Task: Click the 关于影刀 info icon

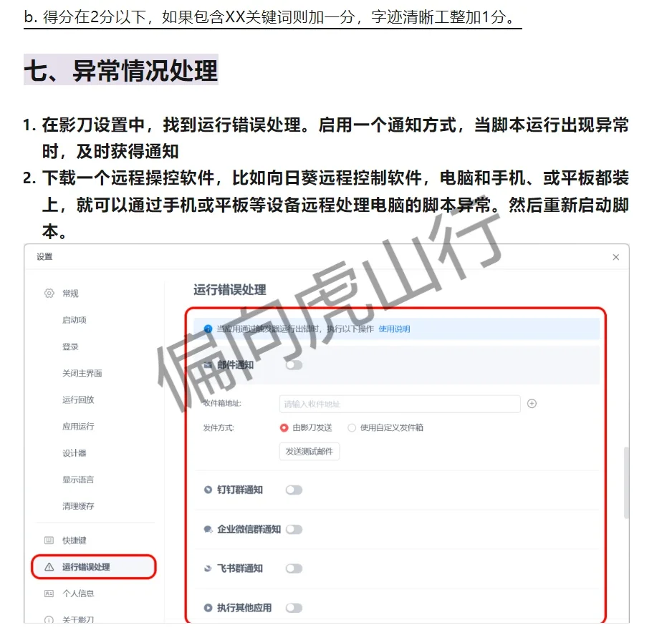Action: pyautogui.click(x=47, y=620)
